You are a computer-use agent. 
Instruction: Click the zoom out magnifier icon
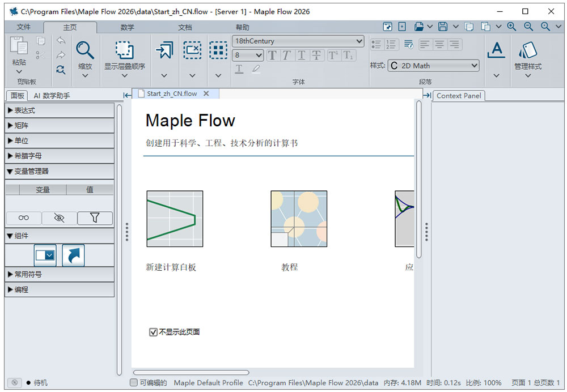tap(528, 27)
